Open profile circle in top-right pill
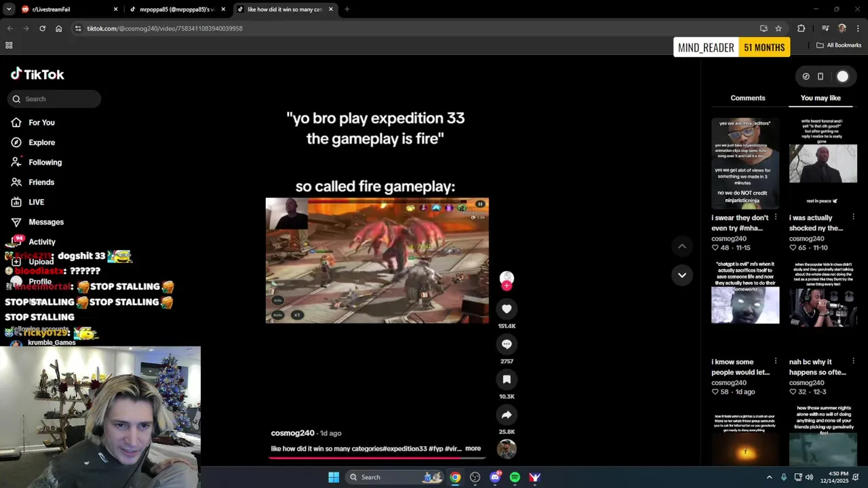 842,77
